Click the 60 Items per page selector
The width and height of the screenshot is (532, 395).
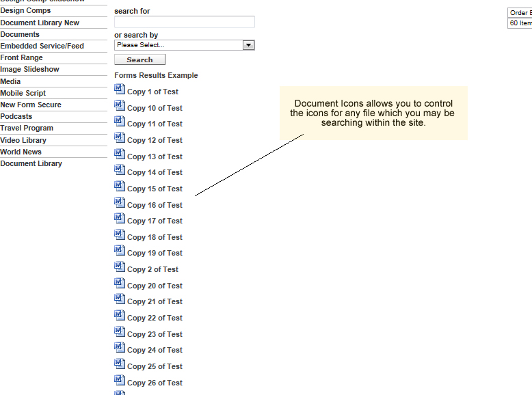tap(520, 23)
